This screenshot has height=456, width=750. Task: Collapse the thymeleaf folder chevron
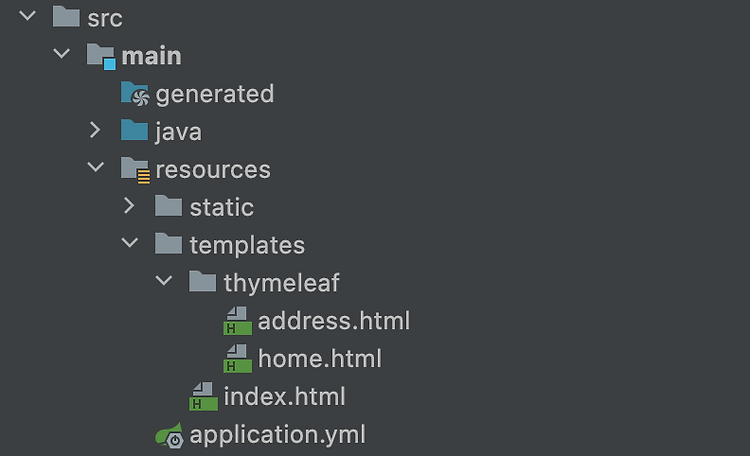164,280
